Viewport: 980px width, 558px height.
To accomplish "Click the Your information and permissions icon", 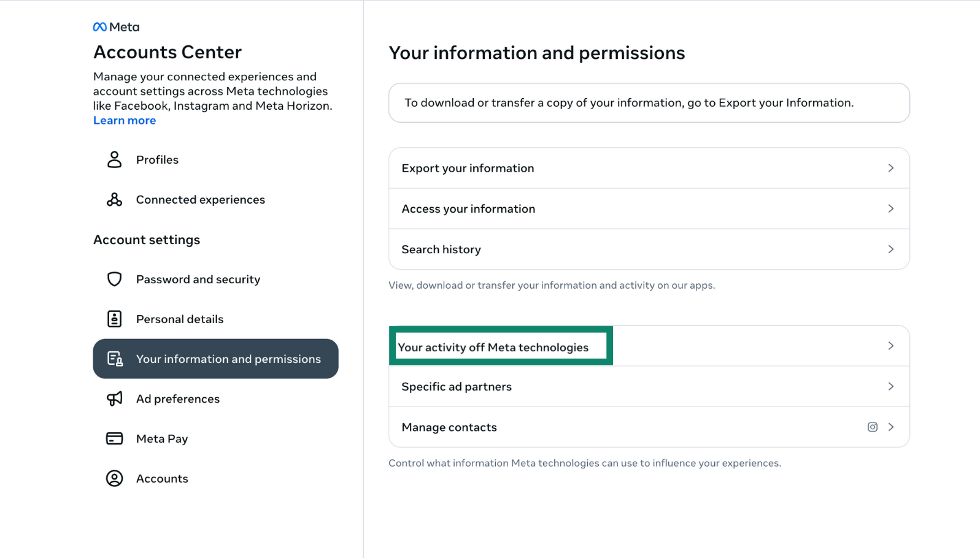I will (114, 359).
